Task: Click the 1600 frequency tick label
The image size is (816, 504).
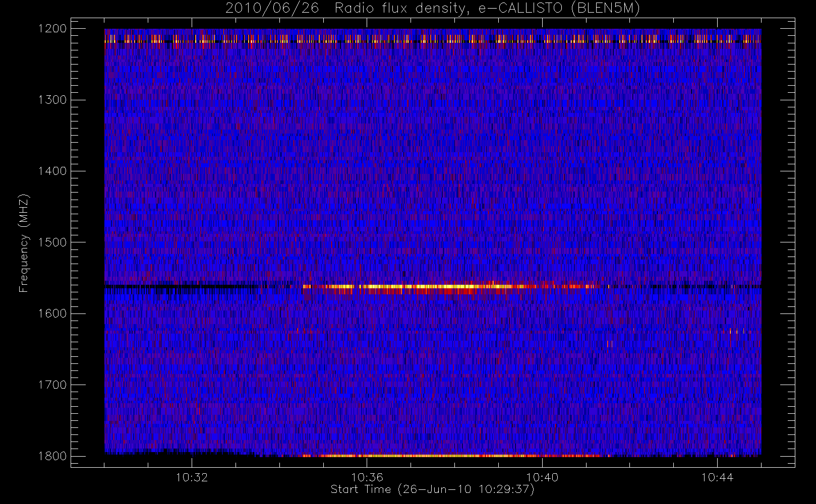Action: click(52, 313)
